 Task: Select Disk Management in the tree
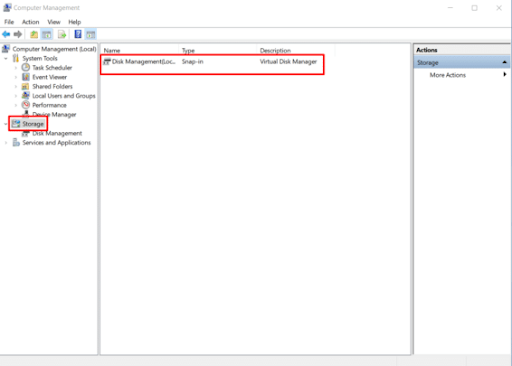[57, 133]
